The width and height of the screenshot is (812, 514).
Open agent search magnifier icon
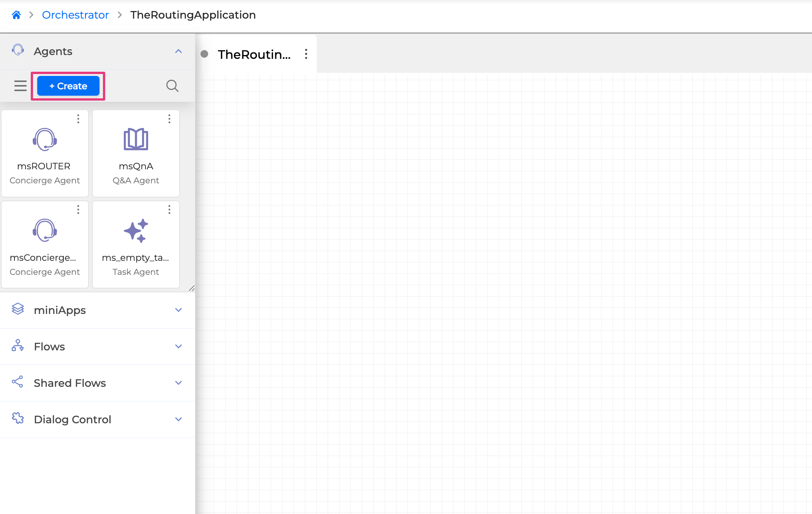172,86
